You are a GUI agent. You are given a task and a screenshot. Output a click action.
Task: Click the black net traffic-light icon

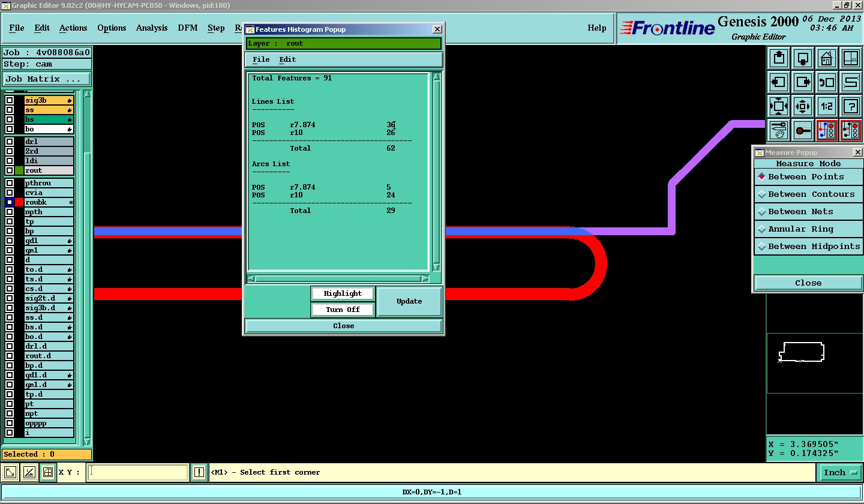click(851, 130)
